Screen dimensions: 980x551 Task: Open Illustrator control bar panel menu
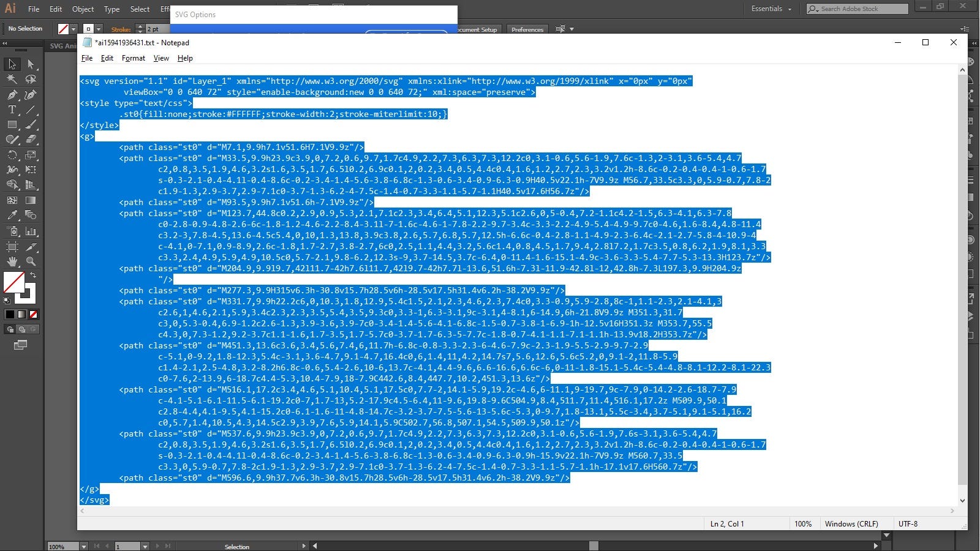(965, 29)
